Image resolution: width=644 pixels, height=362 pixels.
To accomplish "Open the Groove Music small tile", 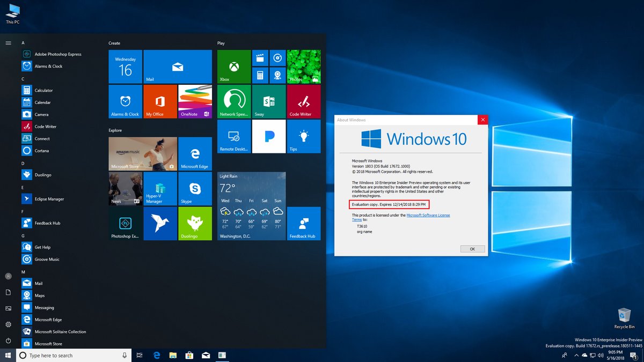I will (x=277, y=58).
